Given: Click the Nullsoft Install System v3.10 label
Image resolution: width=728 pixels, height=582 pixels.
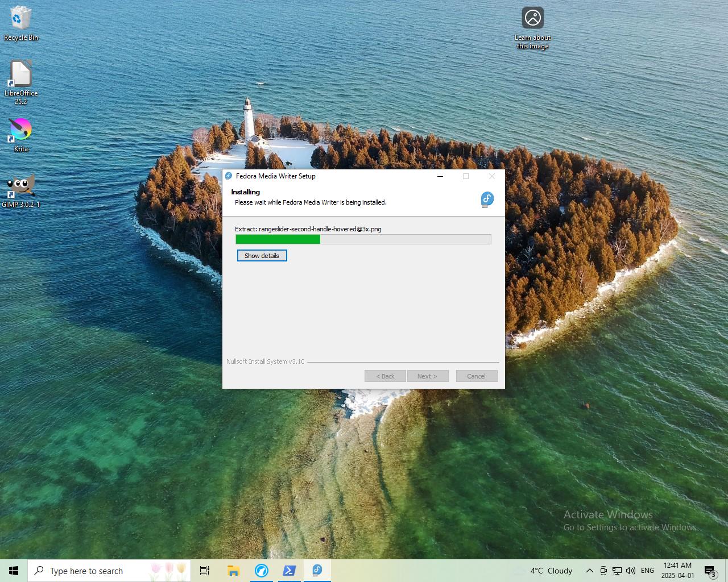Looking at the screenshot, I should (265, 361).
